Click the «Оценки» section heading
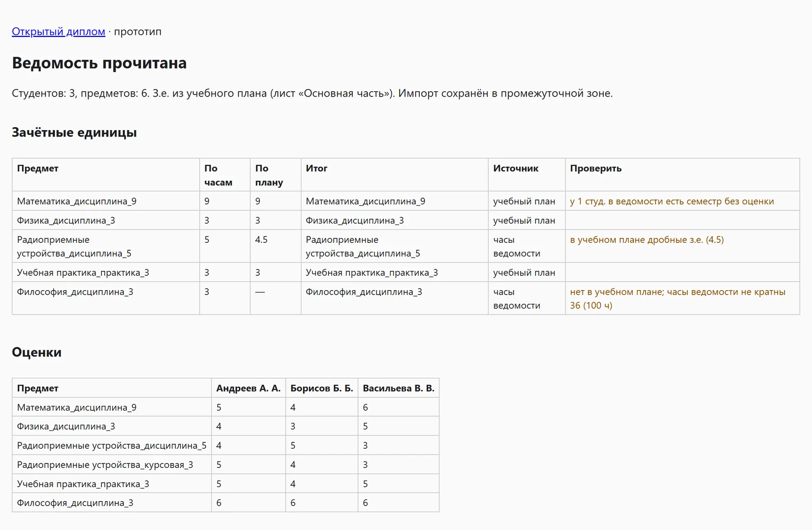The width and height of the screenshot is (812, 530). (37, 352)
